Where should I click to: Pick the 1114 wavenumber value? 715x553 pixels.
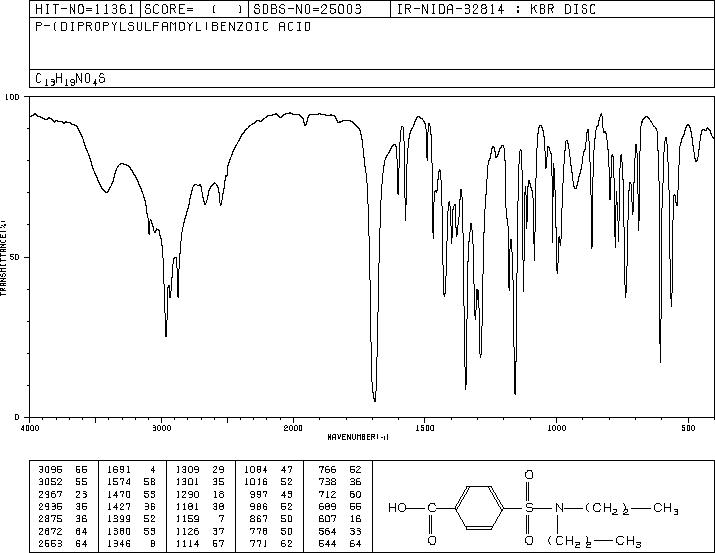point(187,543)
